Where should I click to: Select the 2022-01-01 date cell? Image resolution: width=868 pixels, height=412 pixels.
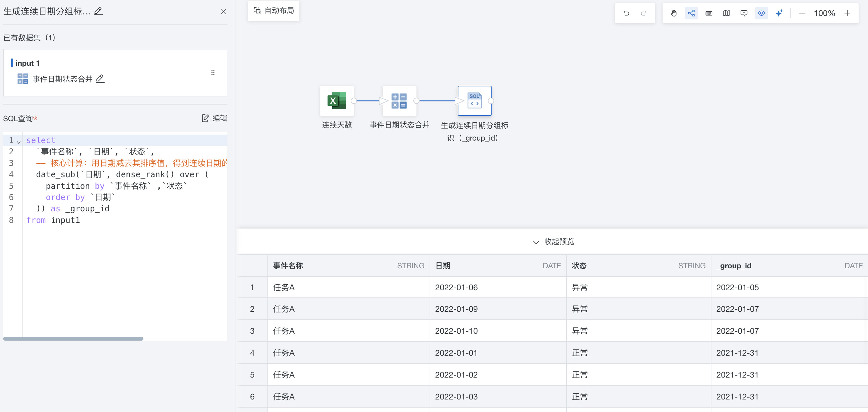(498, 353)
